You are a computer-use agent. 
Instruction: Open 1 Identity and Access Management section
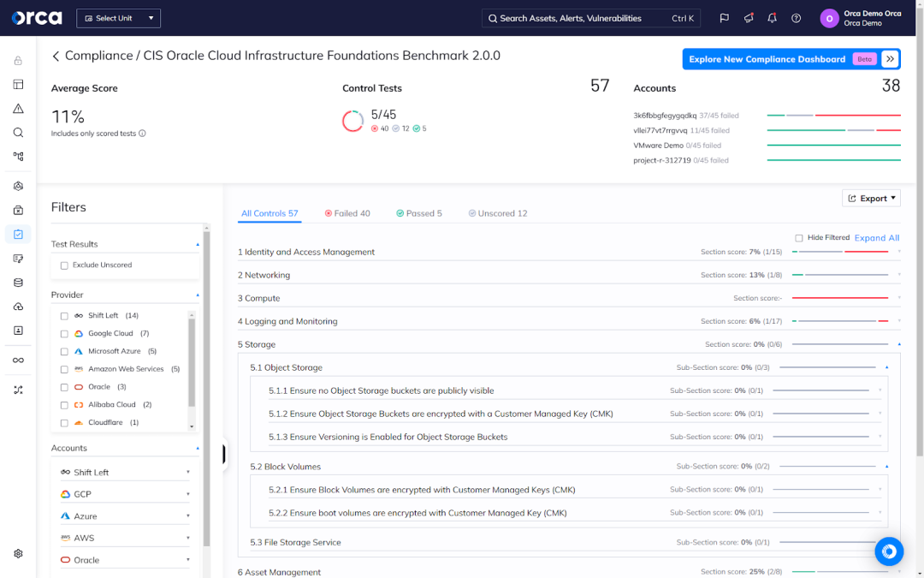click(x=569, y=252)
